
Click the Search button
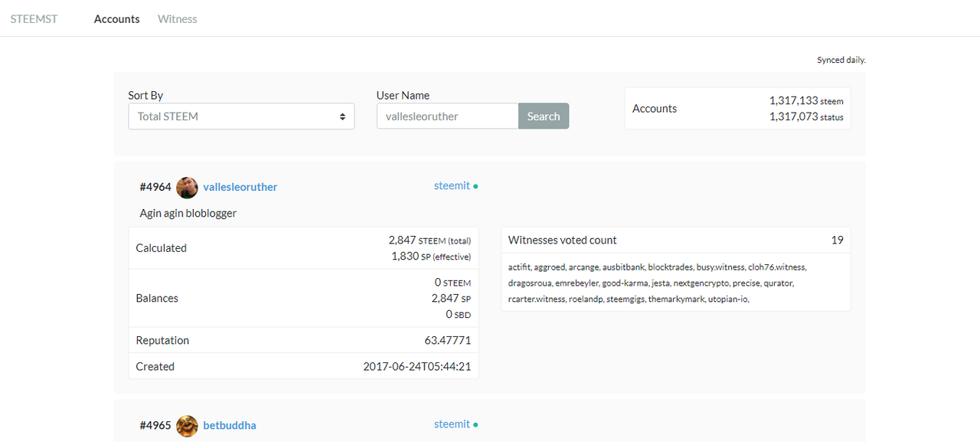pos(544,116)
